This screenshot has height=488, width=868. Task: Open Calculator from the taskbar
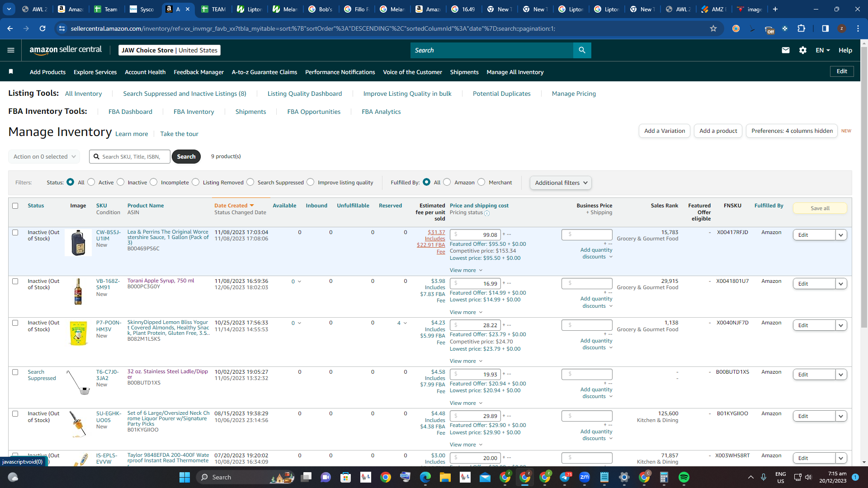[664, 477]
